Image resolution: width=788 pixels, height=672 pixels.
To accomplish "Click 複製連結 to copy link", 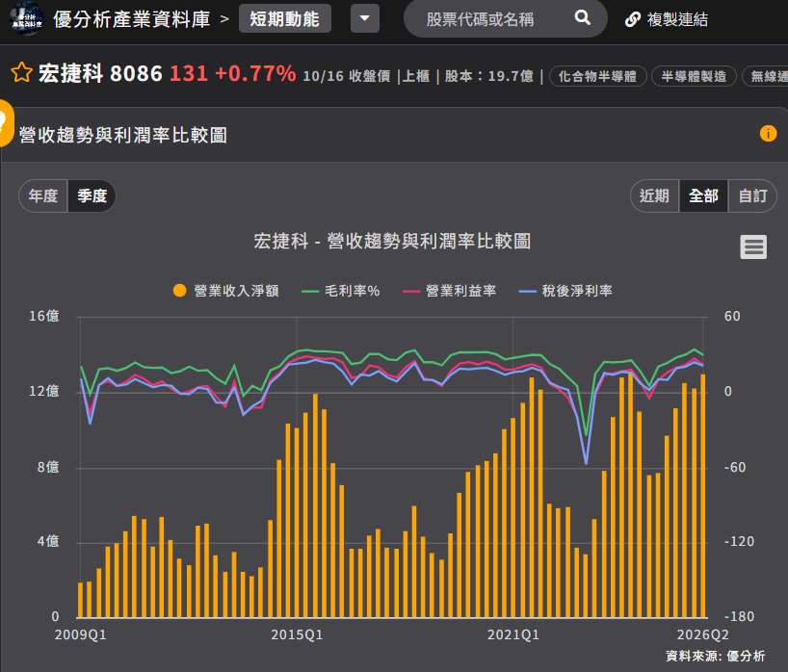I will click(677, 19).
